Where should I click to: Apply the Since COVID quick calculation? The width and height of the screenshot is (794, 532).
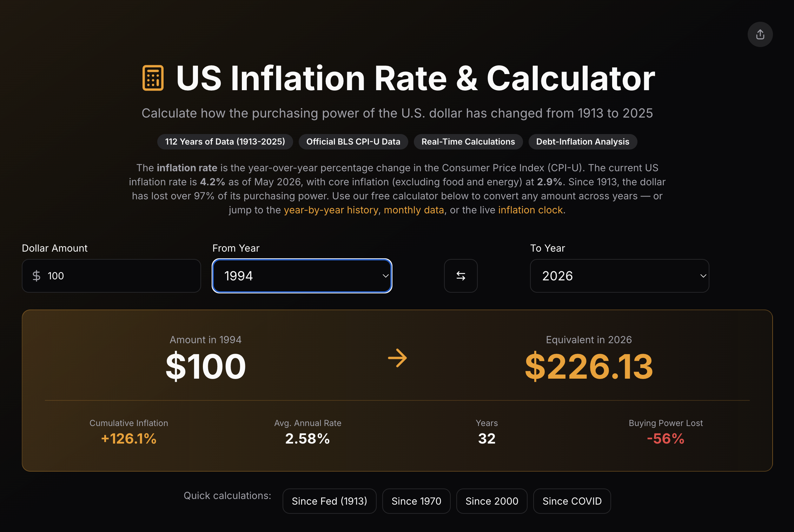click(572, 501)
